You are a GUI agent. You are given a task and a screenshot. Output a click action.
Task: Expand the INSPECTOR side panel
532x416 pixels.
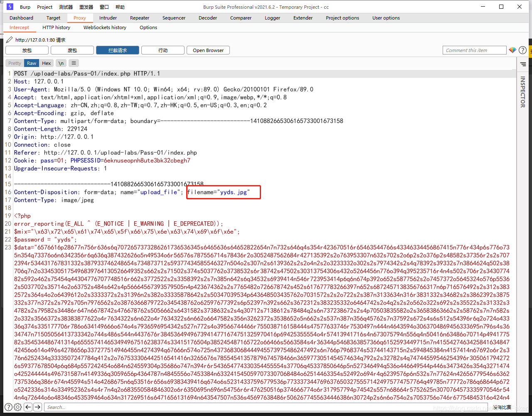click(x=523, y=92)
